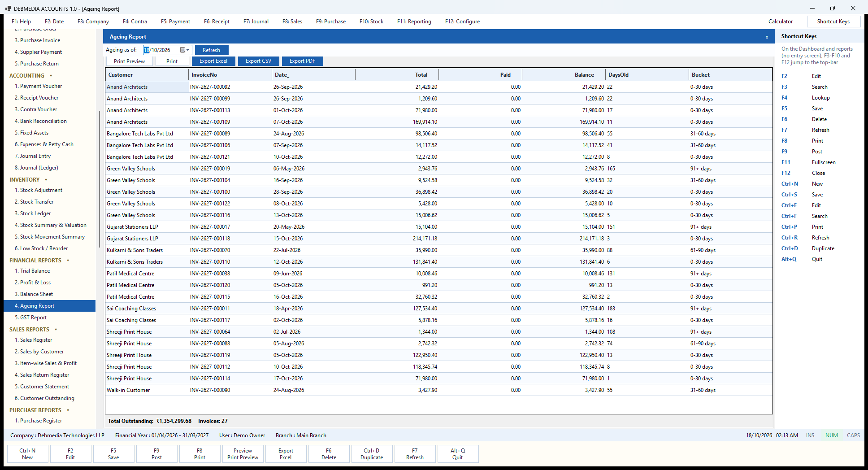Sort the table by the DaysOld column header
This screenshot has height=470, width=868.
click(647, 75)
